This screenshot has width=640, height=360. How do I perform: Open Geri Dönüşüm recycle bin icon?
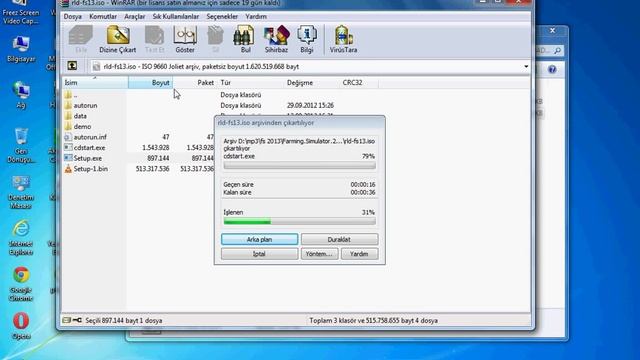click(21, 145)
